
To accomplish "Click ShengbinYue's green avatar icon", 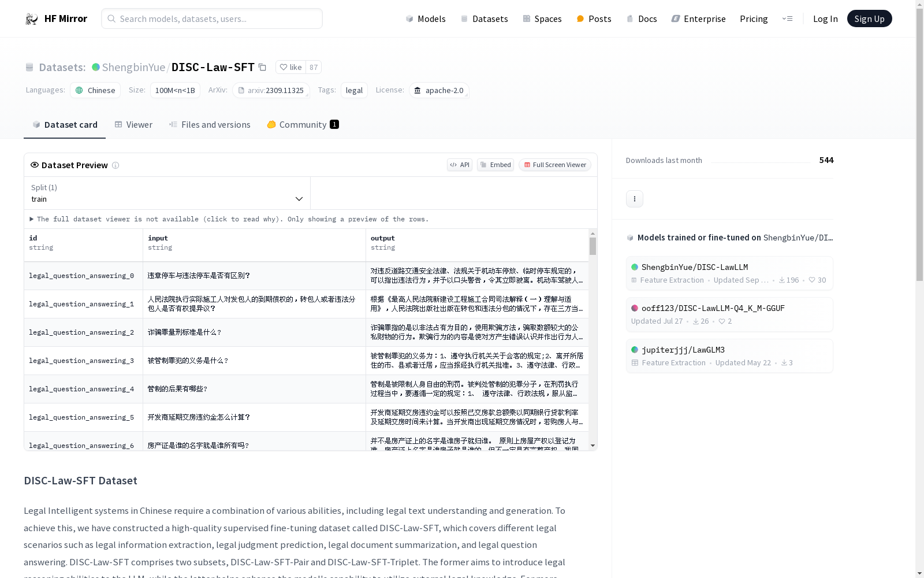I will click(96, 67).
